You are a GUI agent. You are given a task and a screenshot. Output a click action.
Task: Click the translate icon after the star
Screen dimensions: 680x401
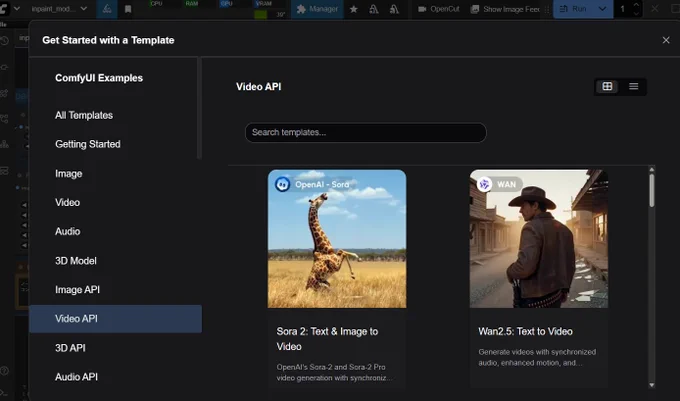[374, 9]
